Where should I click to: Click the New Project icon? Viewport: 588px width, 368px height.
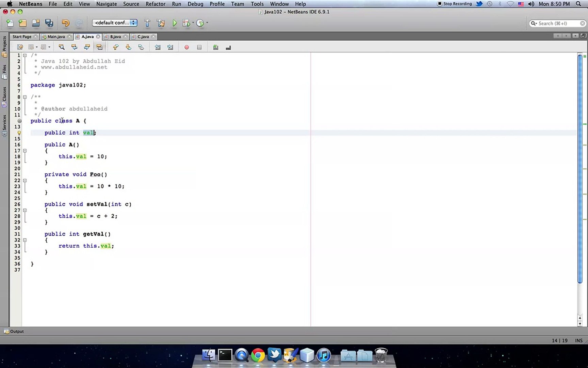22,23
